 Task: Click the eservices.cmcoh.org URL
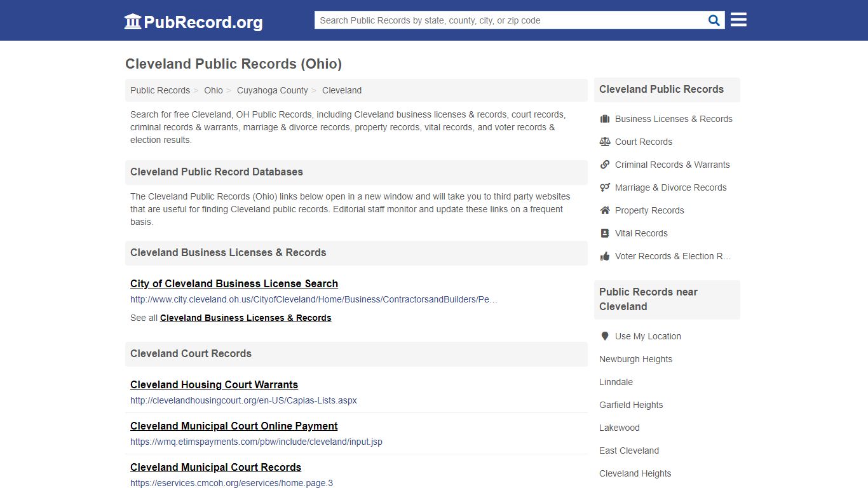(x=231, y=483)
